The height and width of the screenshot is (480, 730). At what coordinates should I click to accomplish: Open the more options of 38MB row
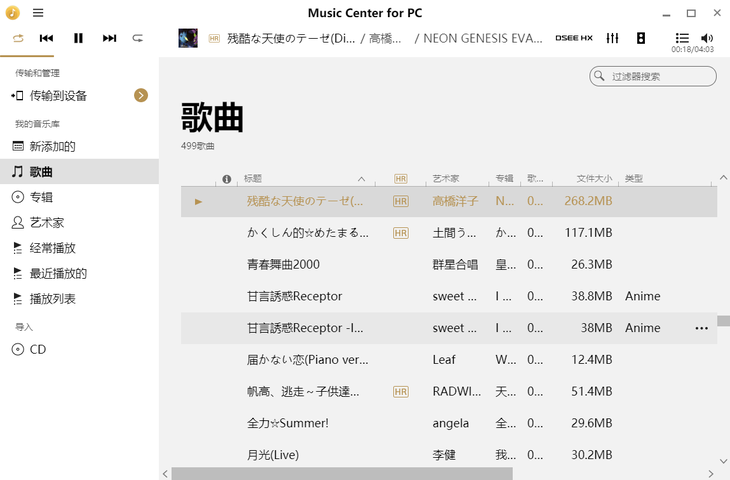[702, 328]
